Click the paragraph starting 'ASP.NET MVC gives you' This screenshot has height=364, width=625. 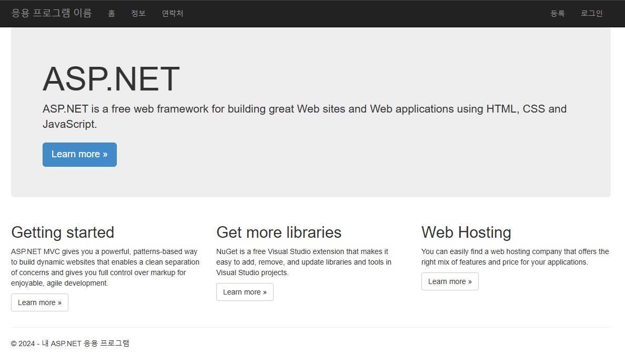(x=105, y=267)
